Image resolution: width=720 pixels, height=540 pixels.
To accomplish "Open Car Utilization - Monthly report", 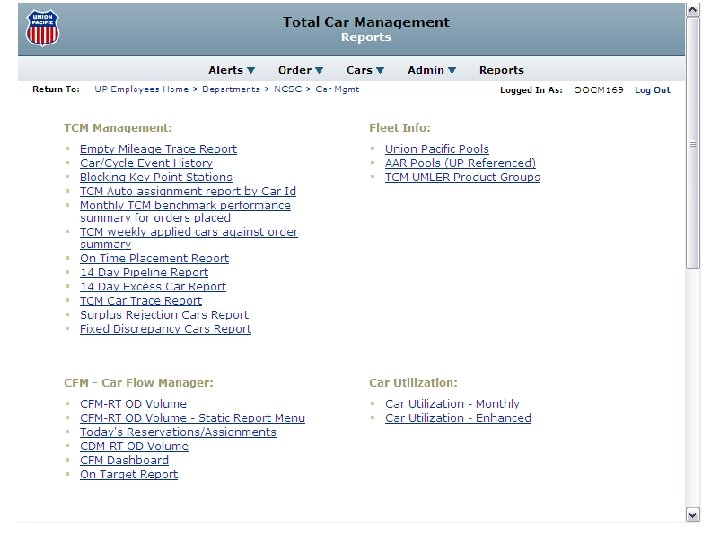I will 452,404.
